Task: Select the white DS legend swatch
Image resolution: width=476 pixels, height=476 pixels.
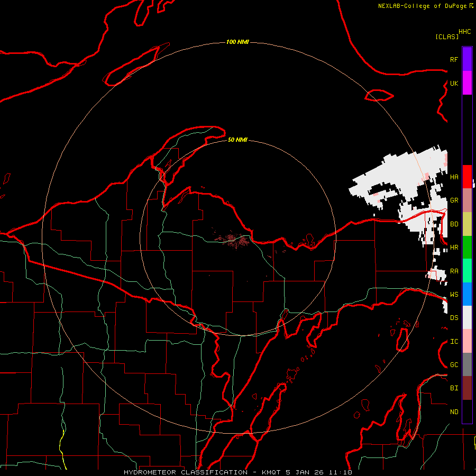Action: point(467,317)
